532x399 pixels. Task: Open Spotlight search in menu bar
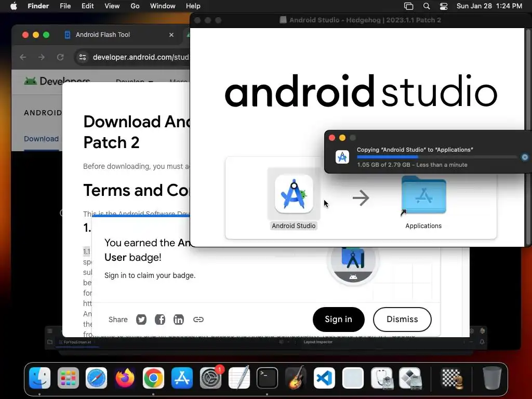tap(427, 6)
